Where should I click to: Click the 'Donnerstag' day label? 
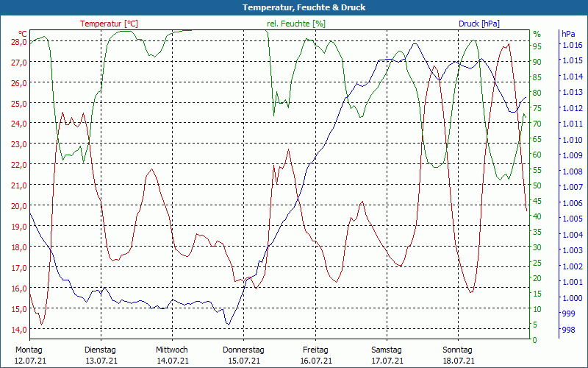pyautogui.click(x=243, y=350)
